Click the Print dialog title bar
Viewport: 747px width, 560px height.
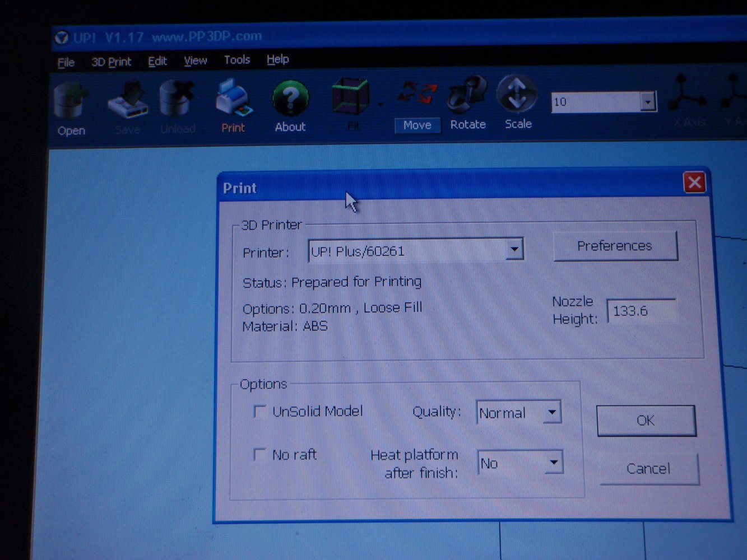463,185
